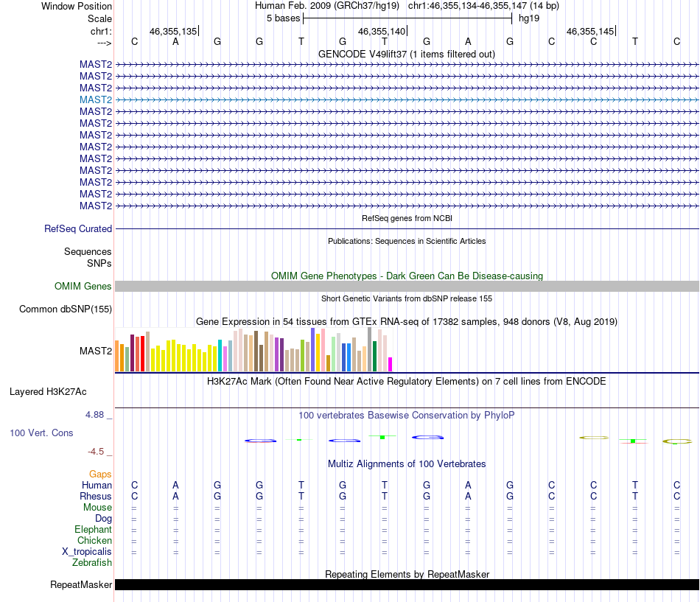This screenshot has height=602, width=700.
Task: Open 100 vertebrates Basewise Conservation PhyloP title
Action: click(x=407, y=416)
